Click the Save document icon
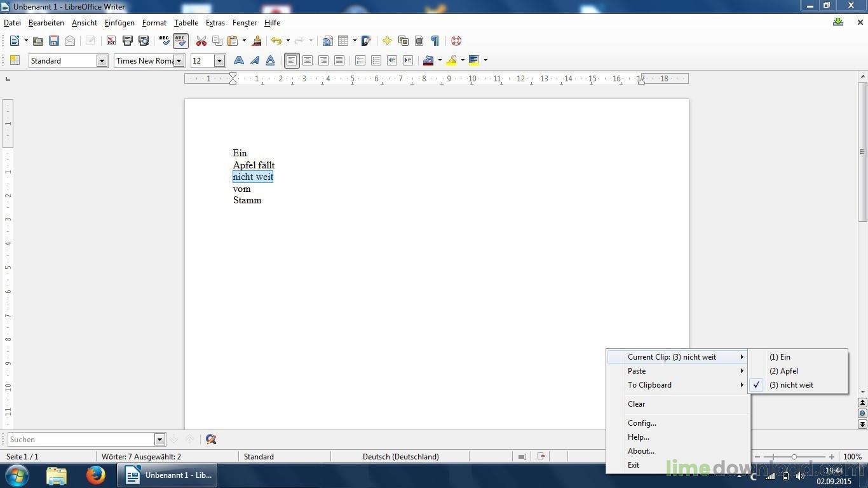 click(x=54, y=41)
